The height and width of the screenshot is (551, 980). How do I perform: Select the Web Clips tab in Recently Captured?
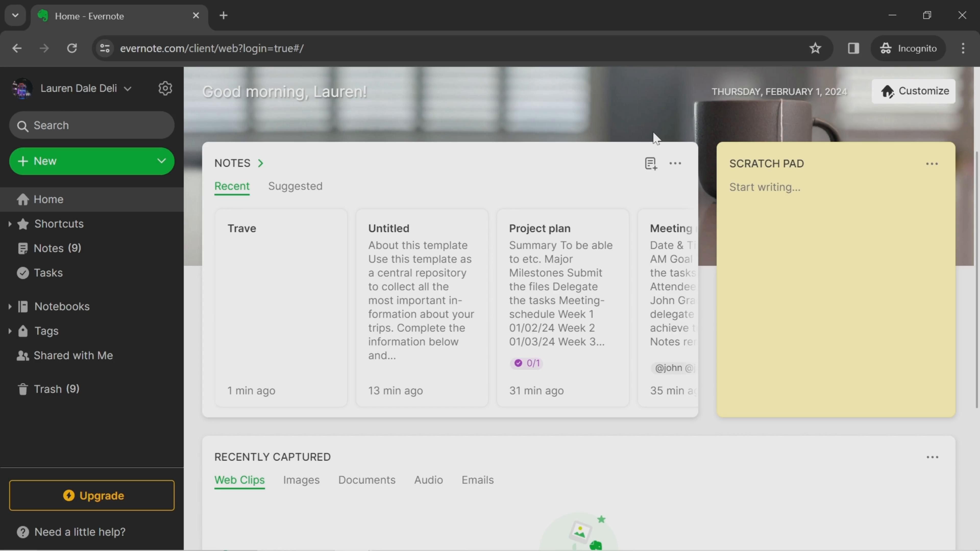tap(240, 479)
